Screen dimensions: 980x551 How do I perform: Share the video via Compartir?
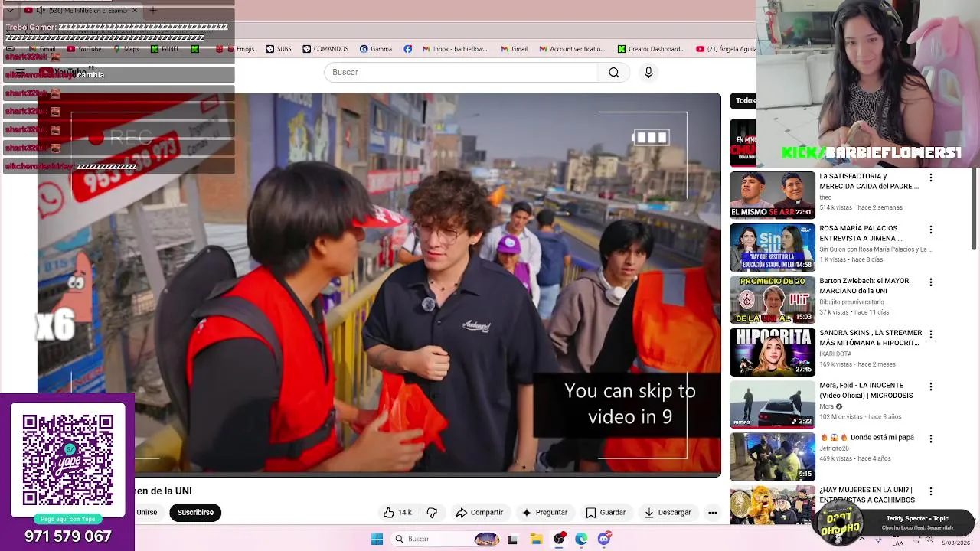click(479, 513)
